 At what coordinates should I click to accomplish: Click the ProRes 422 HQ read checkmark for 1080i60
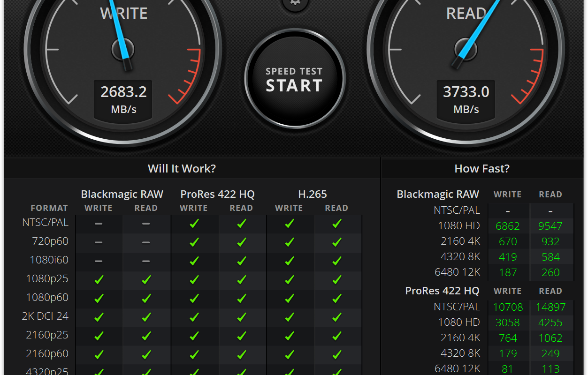click(242, 261)
